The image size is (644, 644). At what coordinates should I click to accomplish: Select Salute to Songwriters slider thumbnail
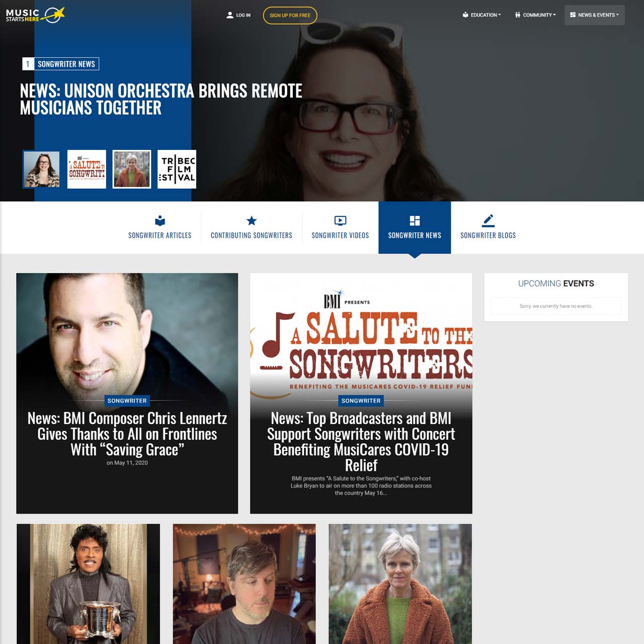pos(87,169)
